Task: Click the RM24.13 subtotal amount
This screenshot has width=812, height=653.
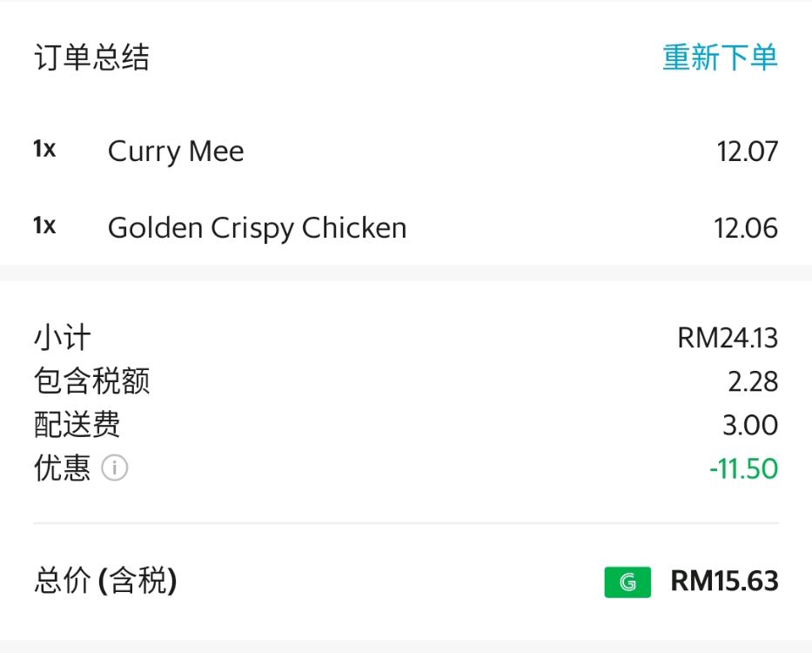Action: point(728,338)
